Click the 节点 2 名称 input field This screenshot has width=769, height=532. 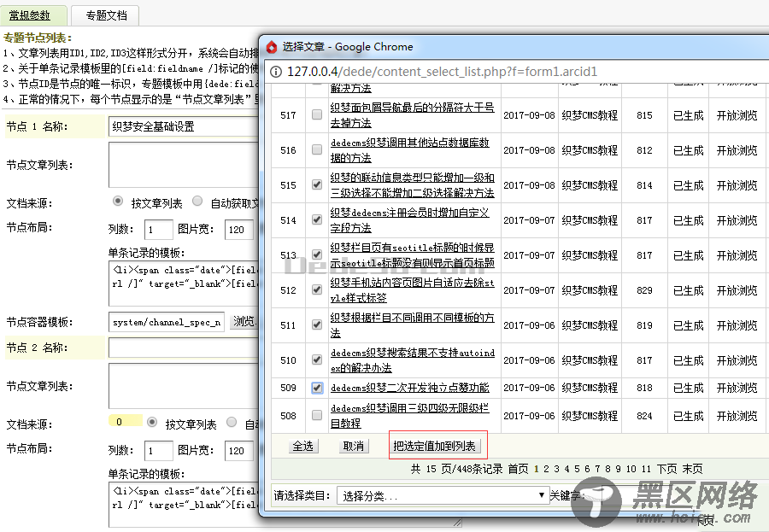[184, 348]
